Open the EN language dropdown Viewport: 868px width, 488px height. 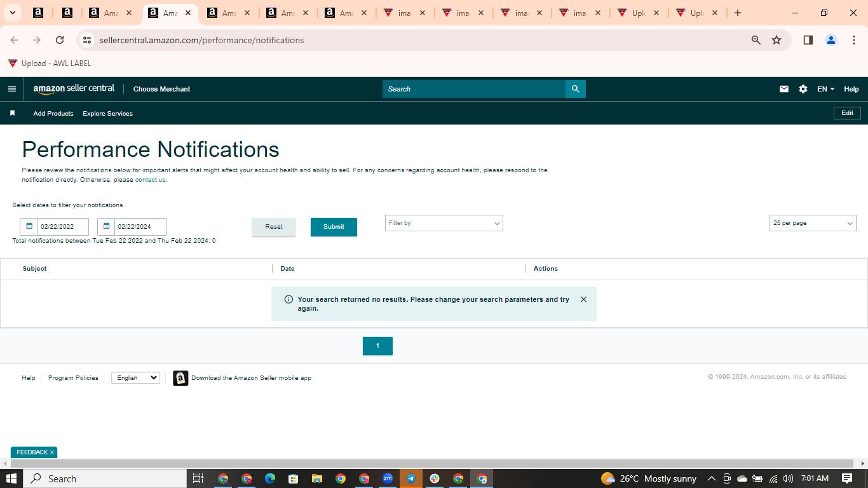coord(825,89)
